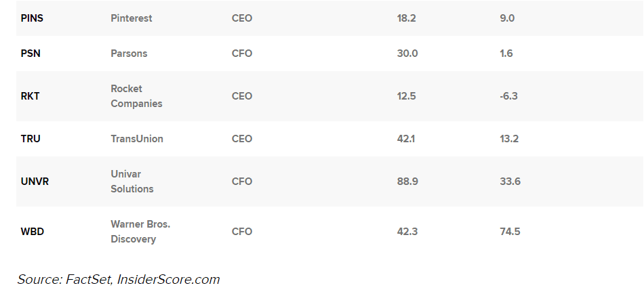The height and width of the screenshot is (294, 644).
Task: Click the UNVR ticker symbol
Action: (x=35, y=182)
